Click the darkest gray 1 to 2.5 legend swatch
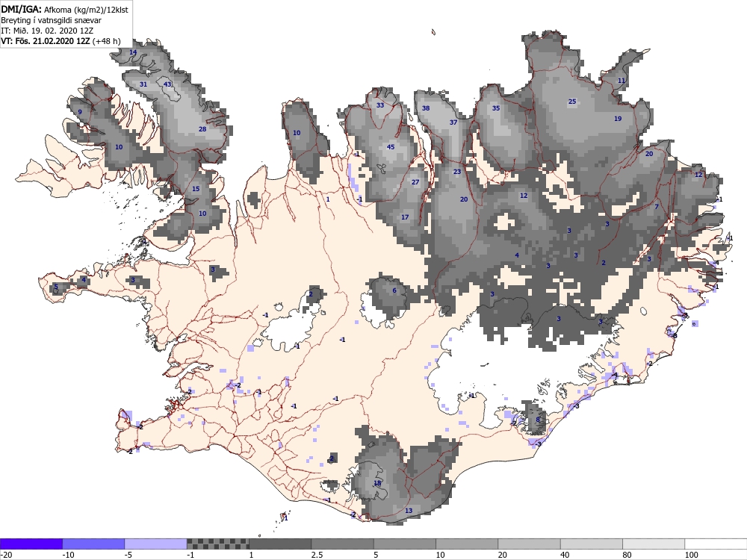747x560 pixels. coord(280,544)
